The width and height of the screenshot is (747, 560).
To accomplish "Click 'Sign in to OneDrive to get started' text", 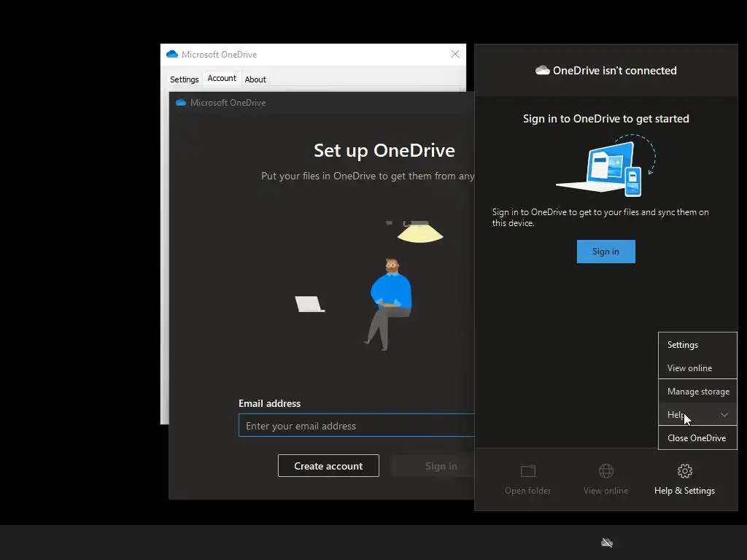I will [606, 119].
